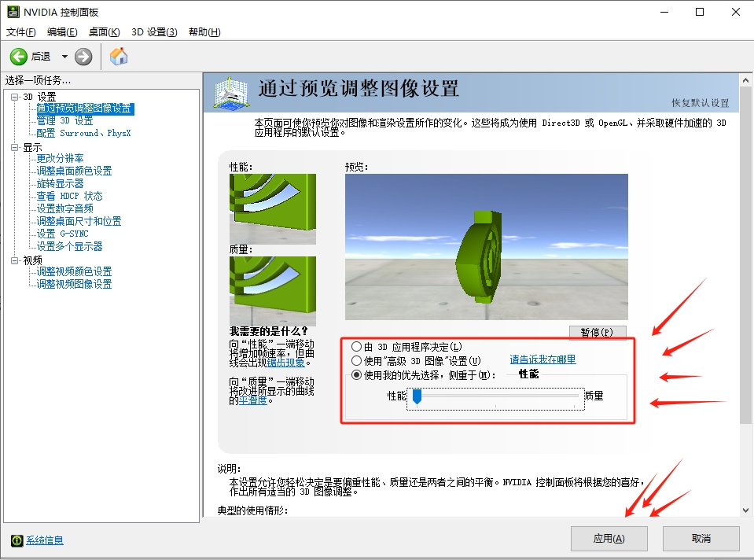Viewport: 754px width, 560px height.
Task: Click the 系统信息 link
Action: coord(44,540)
